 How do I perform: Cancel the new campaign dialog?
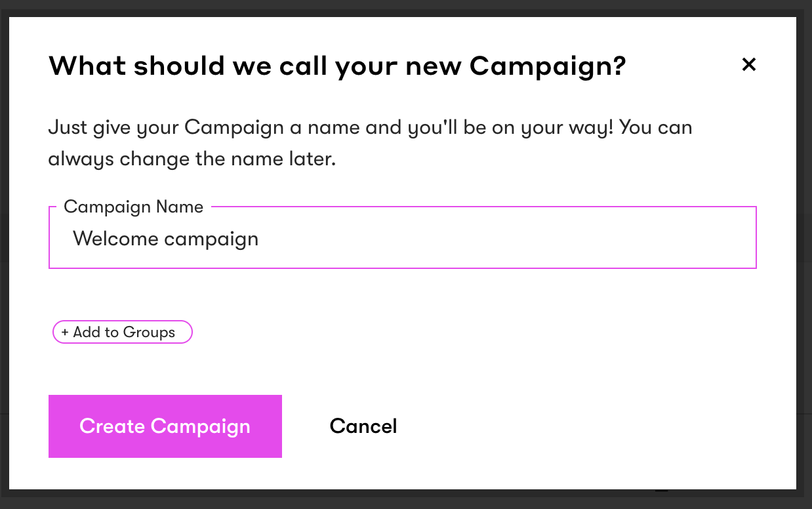click(x=363, y=426)
